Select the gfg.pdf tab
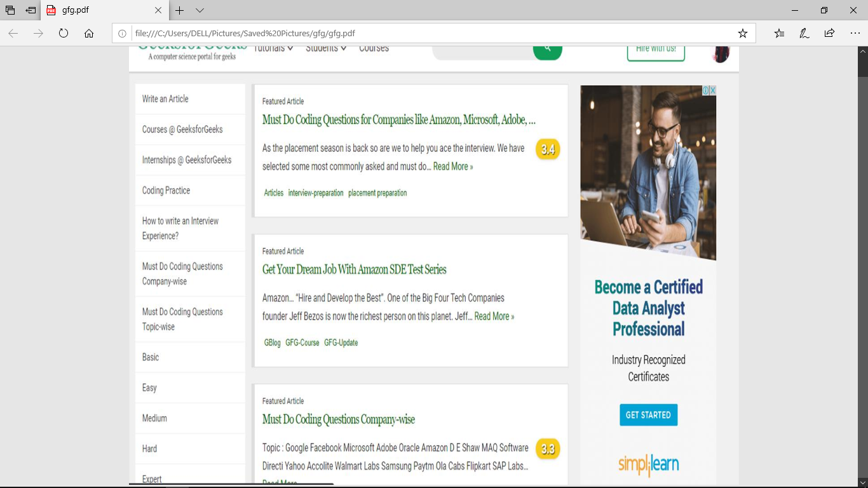The width and height of the screenshot is (868, 488). (105, 10)
